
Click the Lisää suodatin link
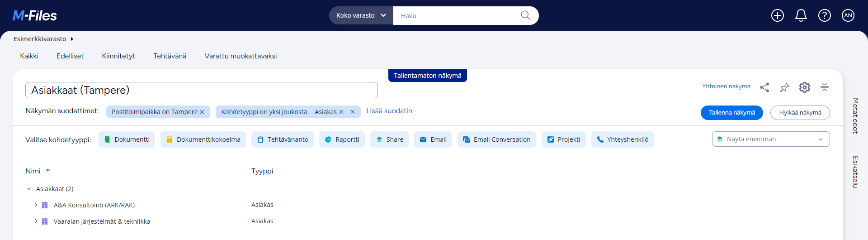point(389,111)
